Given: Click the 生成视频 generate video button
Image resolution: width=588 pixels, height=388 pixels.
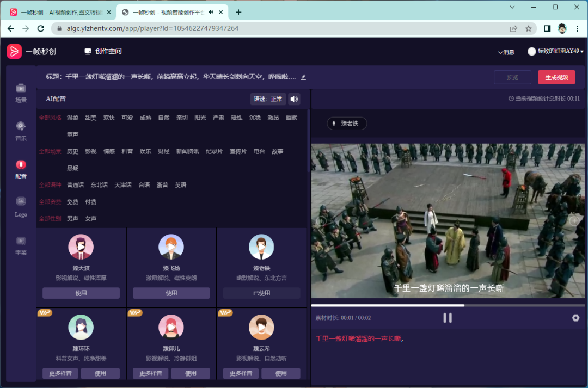Looking at the screenshot, I should coord(556,77).
